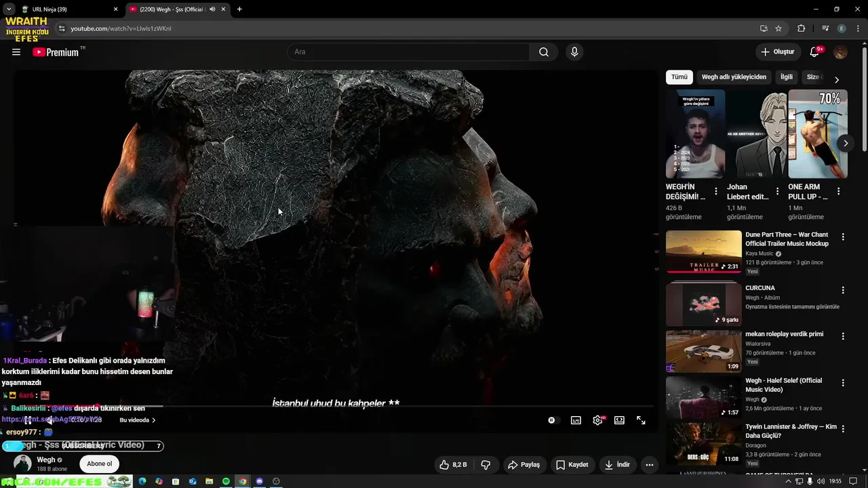Open options for mekan roleplay video

tap(843, 336)
